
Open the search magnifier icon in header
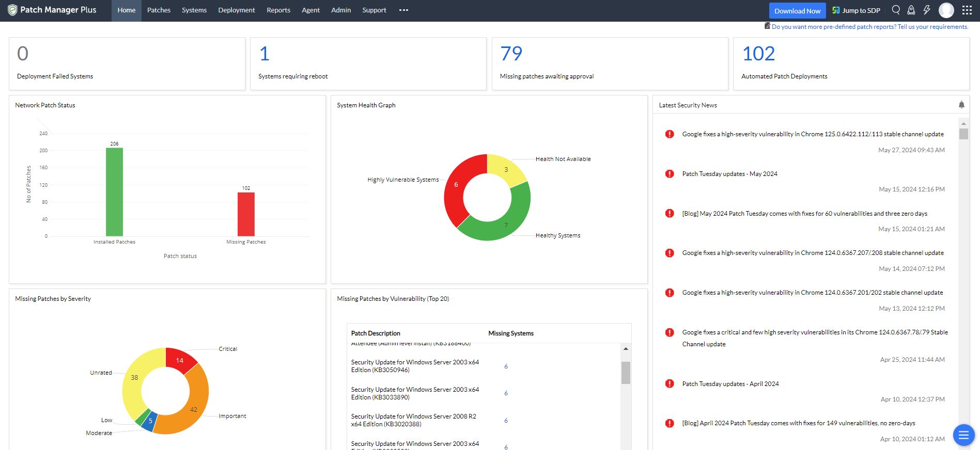point(896,10)
